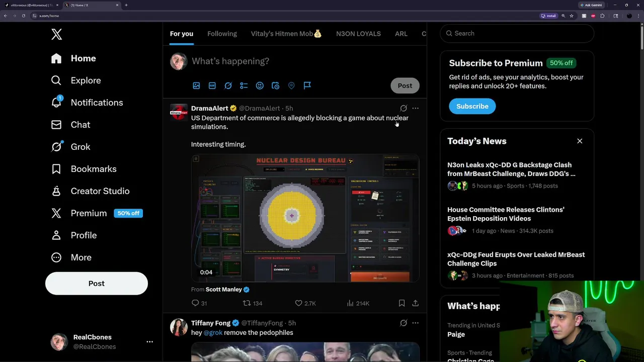Click the flag icon in composer
Viewport: 644px width, 362px height.
[x=307, y=85]
